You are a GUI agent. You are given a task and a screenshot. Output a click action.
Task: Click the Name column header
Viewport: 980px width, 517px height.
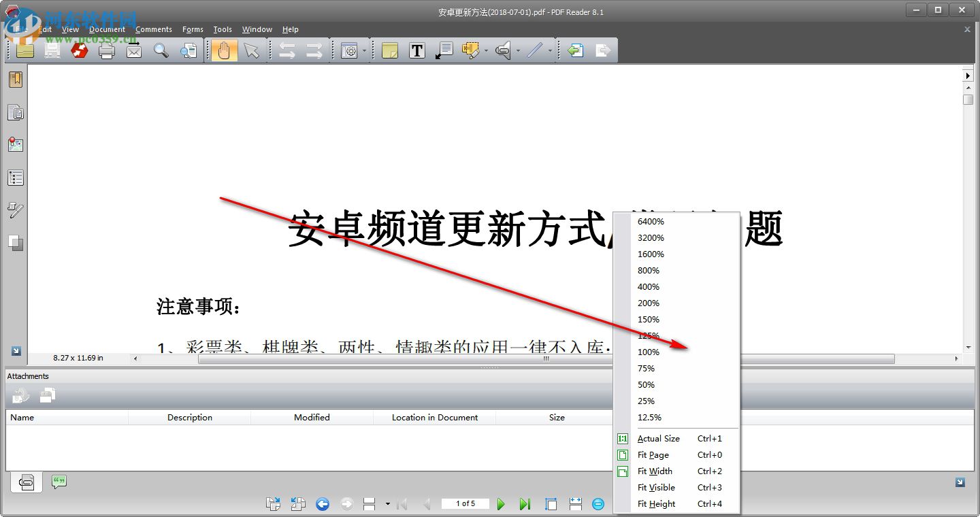pyautogui.click(x=67, y=418)
